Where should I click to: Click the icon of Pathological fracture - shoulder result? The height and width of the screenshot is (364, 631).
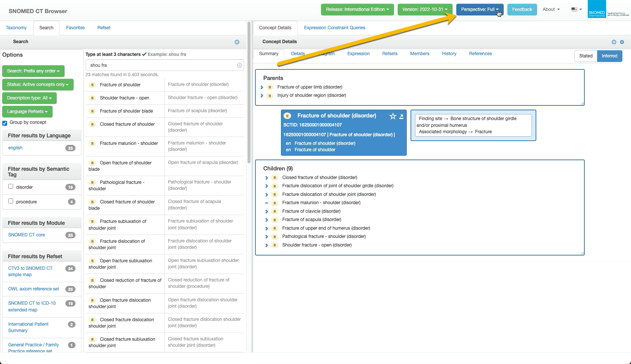point(92,182)
